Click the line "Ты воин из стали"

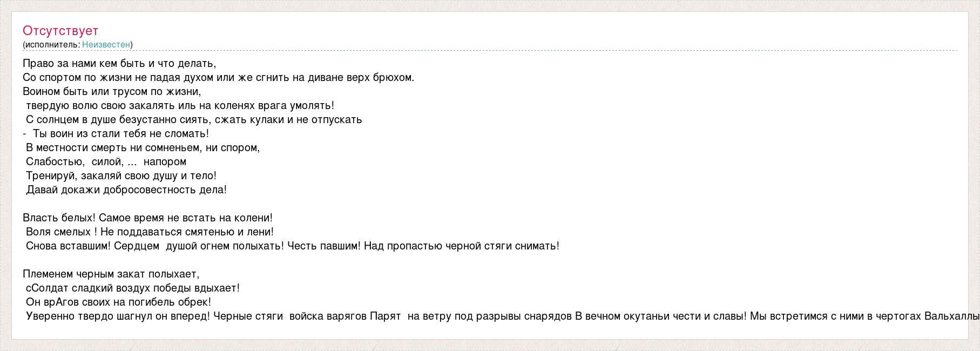[x=120, y=134]
